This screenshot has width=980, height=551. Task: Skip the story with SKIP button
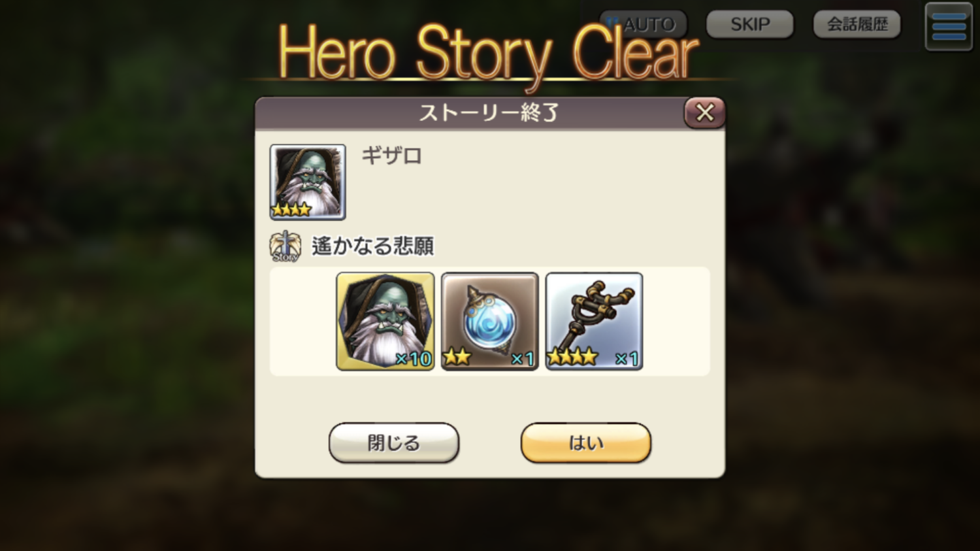coord(750,25)
